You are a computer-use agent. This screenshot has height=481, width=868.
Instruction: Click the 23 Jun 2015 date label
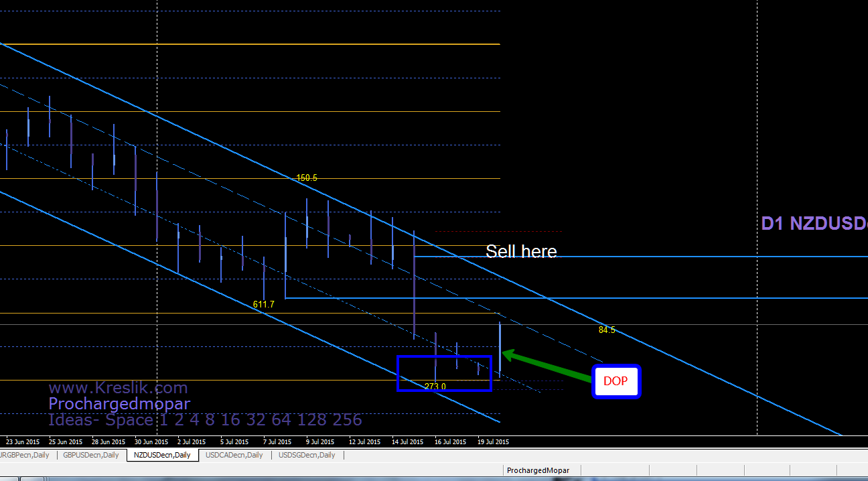(x=23, y=441)
